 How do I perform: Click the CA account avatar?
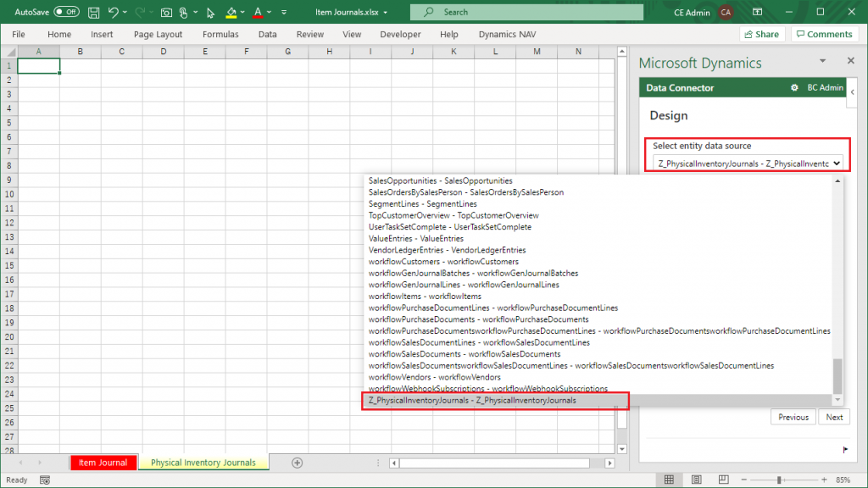(726, 12)
